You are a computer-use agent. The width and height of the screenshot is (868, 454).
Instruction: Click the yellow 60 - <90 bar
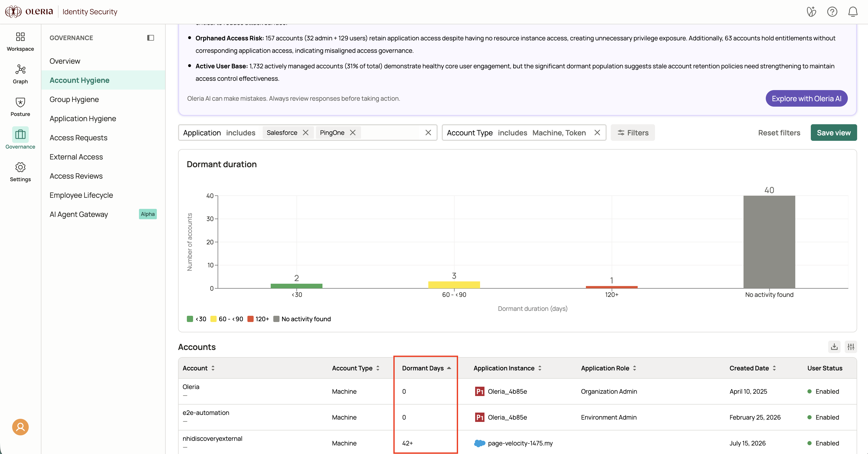tap(454, 285)
